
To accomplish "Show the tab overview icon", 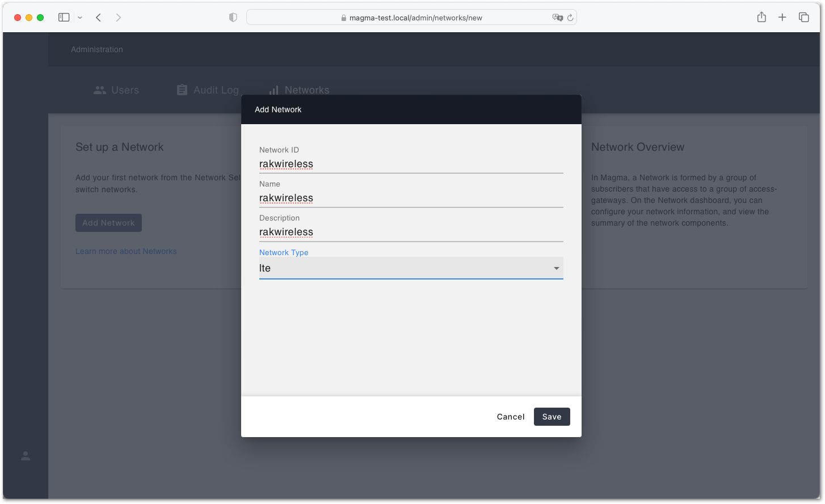I will coord(804,17).
